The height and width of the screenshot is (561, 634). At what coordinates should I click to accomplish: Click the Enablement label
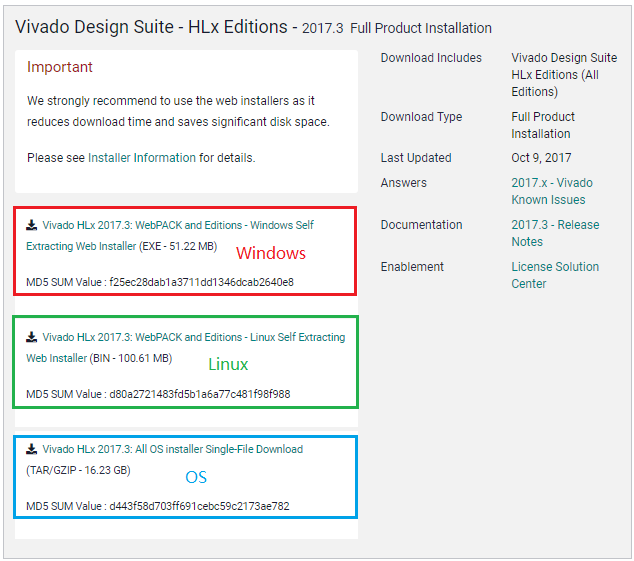point(412,267)
